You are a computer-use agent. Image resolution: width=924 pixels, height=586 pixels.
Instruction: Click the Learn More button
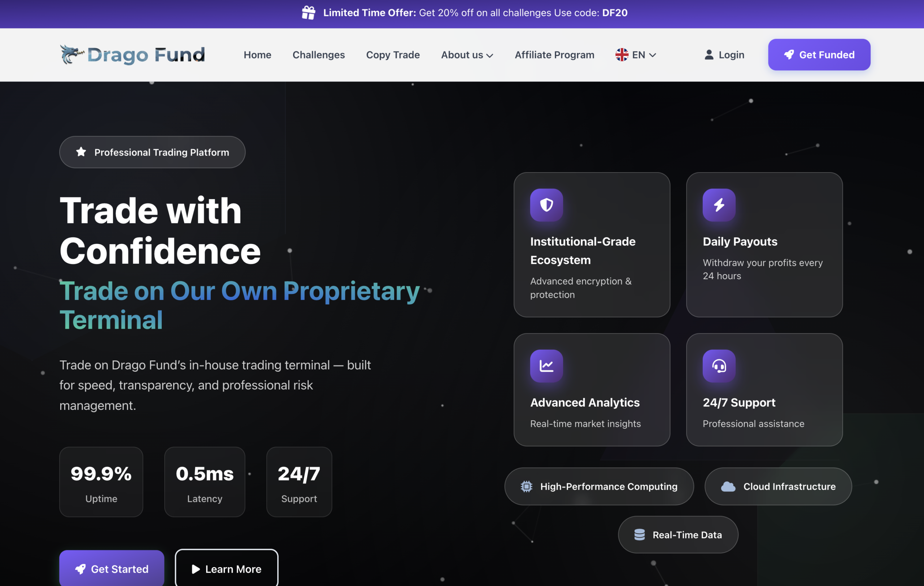226,568
